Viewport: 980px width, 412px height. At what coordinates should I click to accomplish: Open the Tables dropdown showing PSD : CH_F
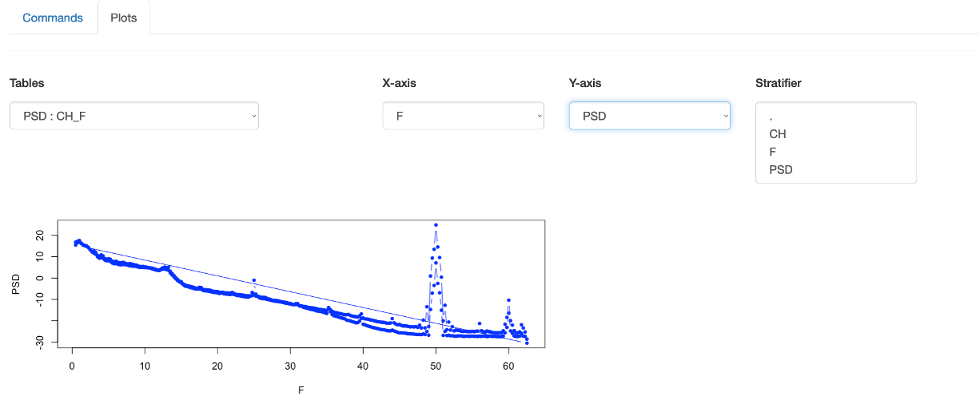click(134, 116)
